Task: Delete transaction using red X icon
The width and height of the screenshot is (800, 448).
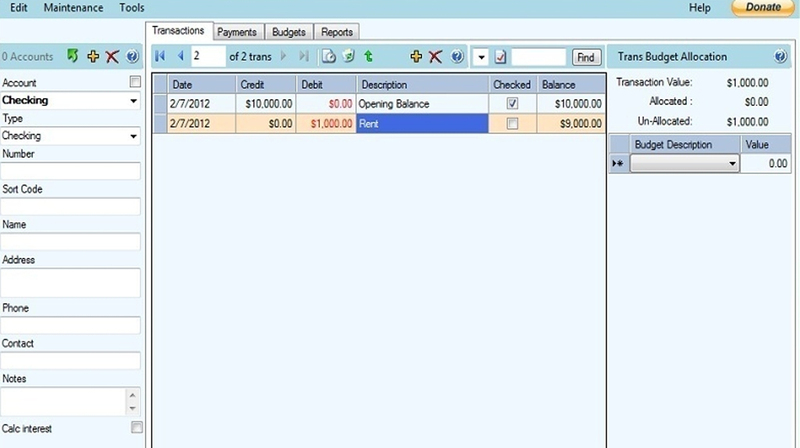Action: tap(436, 57)
